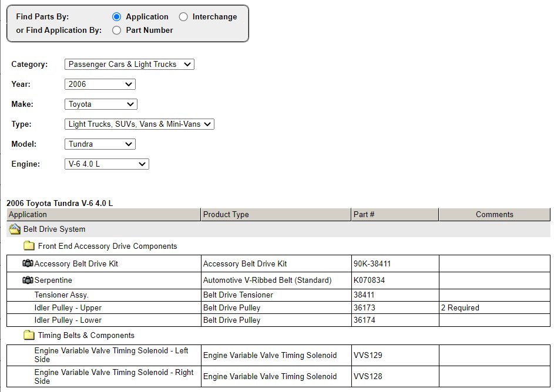554x392 pixels.
Task: Click the Front End Accessory Drive folder icon
Action: point(29,245)
